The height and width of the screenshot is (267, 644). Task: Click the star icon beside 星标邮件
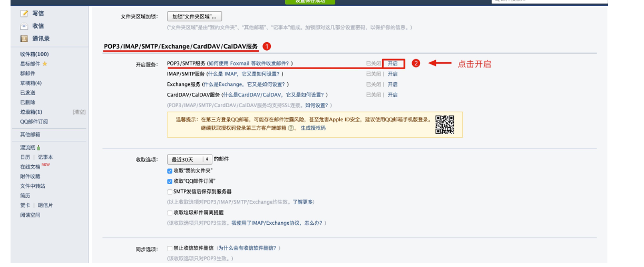[x=45, y=64]
